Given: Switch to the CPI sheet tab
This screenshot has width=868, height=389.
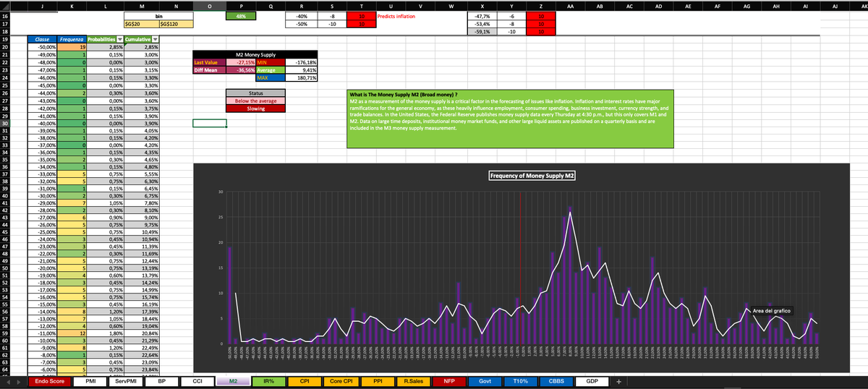Looking at the screenshot, I should click(305, 380).
